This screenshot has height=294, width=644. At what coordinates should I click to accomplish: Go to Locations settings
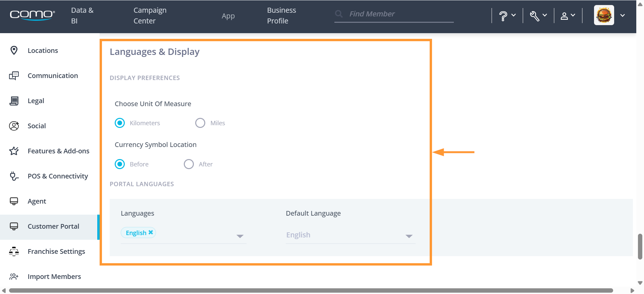point(50,51)
